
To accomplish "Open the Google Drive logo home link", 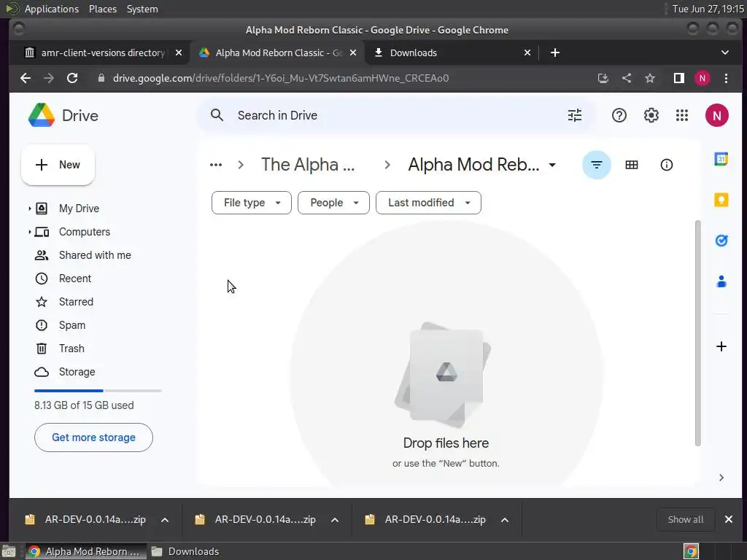I will (x=63, y=115).
